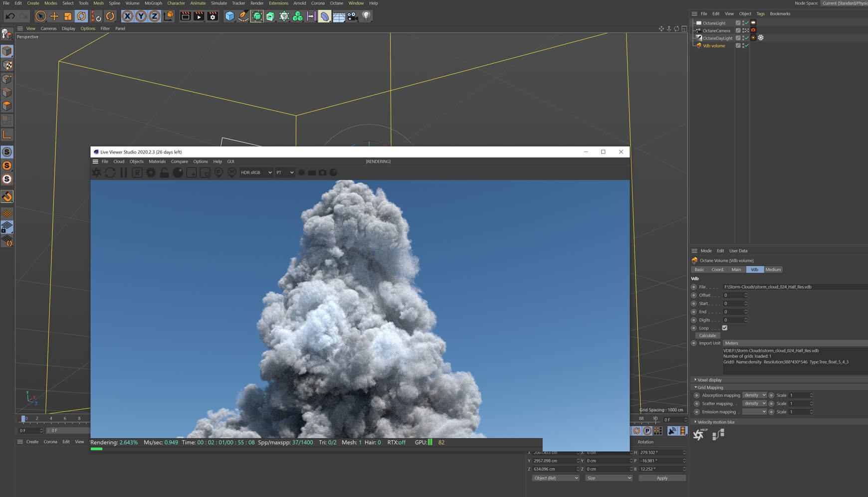Toggle the Offset animation dot

(x=694, y=295)
